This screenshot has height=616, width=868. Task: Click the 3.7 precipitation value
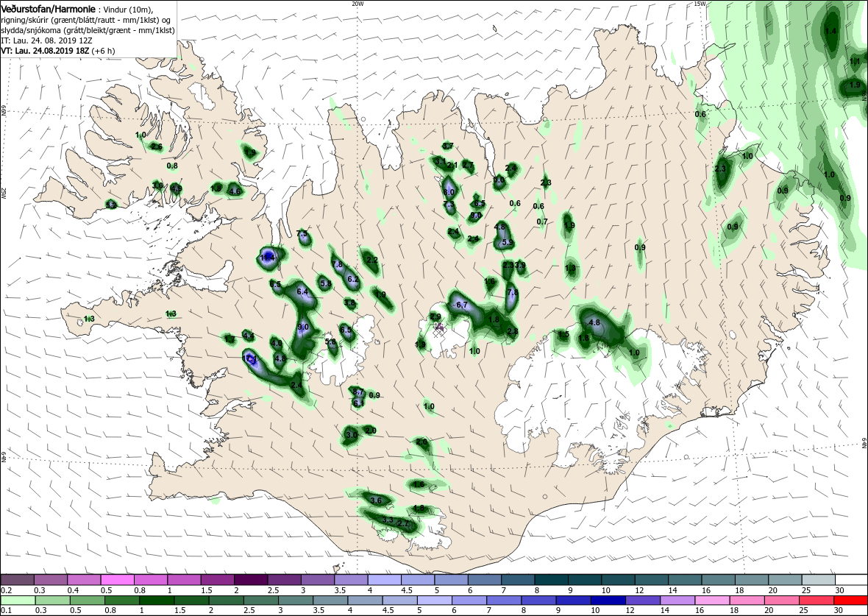[448, 146]
